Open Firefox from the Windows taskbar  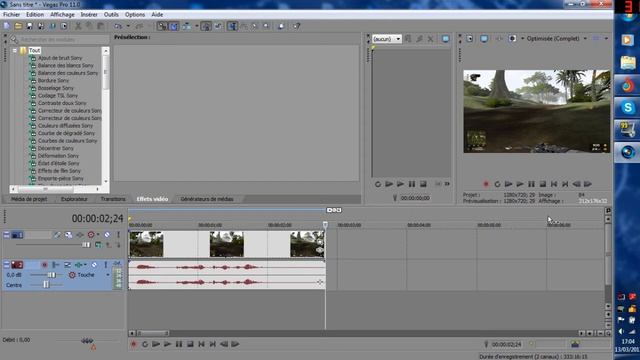[628, 86]
